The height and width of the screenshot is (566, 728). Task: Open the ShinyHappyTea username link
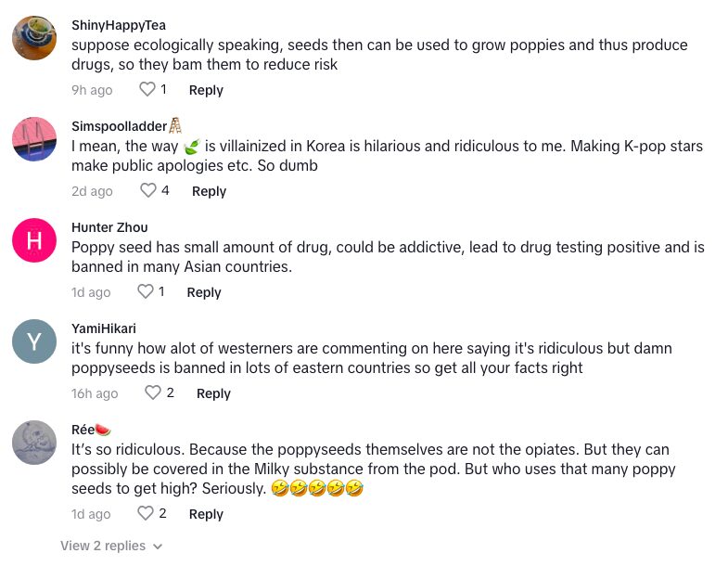119,25
